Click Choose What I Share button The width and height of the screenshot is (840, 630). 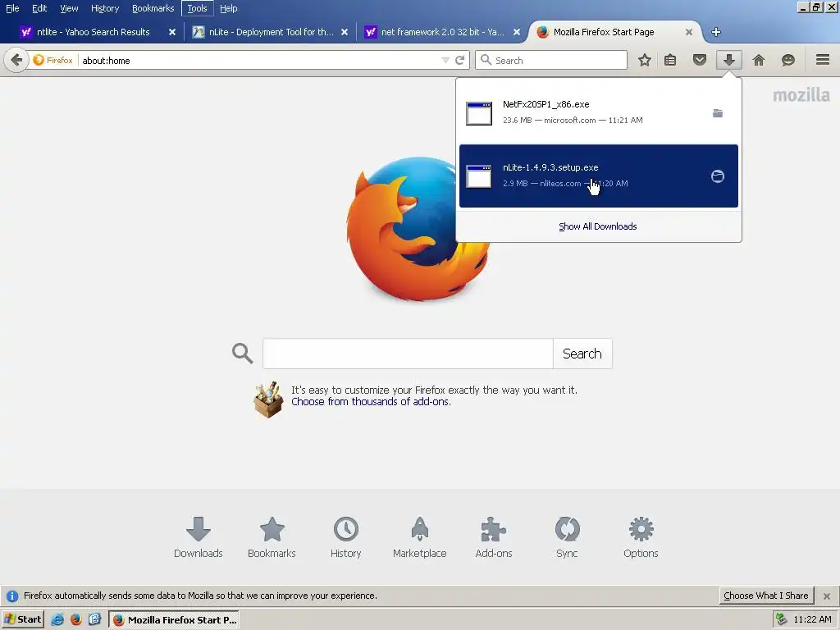point(765,596)
